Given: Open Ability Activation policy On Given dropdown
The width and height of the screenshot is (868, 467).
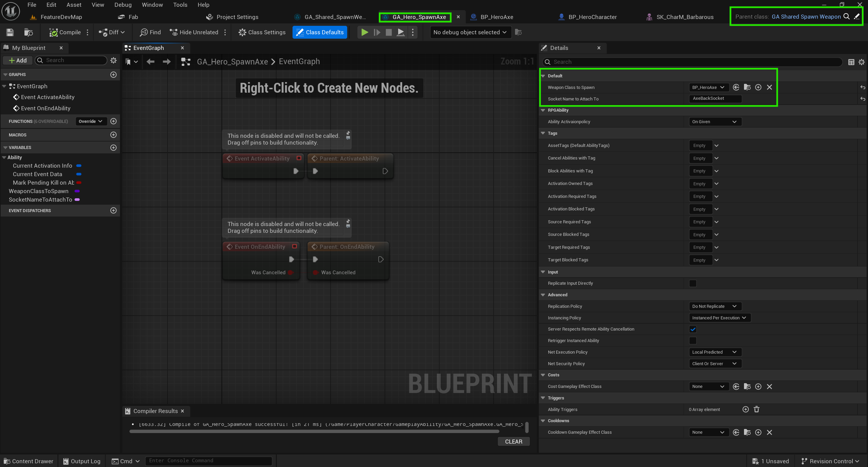Looking at the screenshot, I should (715, 122).
